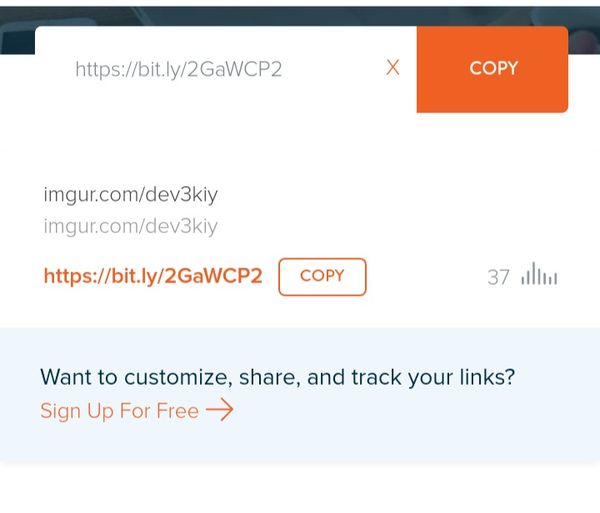The image size is (600, 513).
Task: Click the dark header banner image
Action: click(x=300, y=16)
